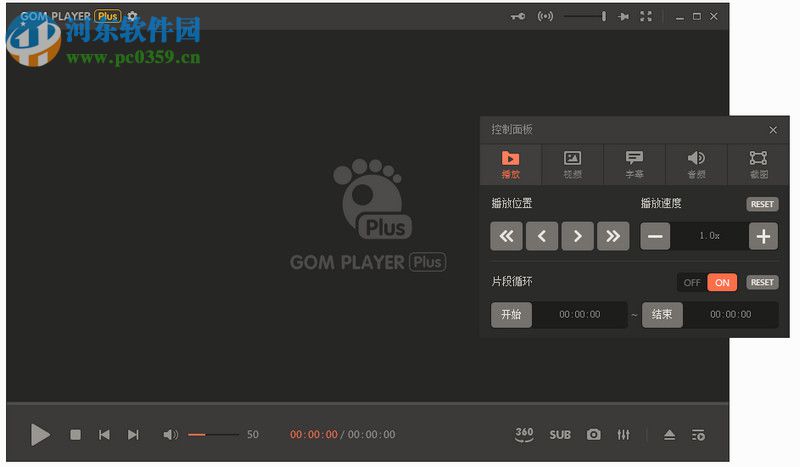Open the SUB subtitle menu
The height and width of the screenshot is (467, 800).
point(560,435)
